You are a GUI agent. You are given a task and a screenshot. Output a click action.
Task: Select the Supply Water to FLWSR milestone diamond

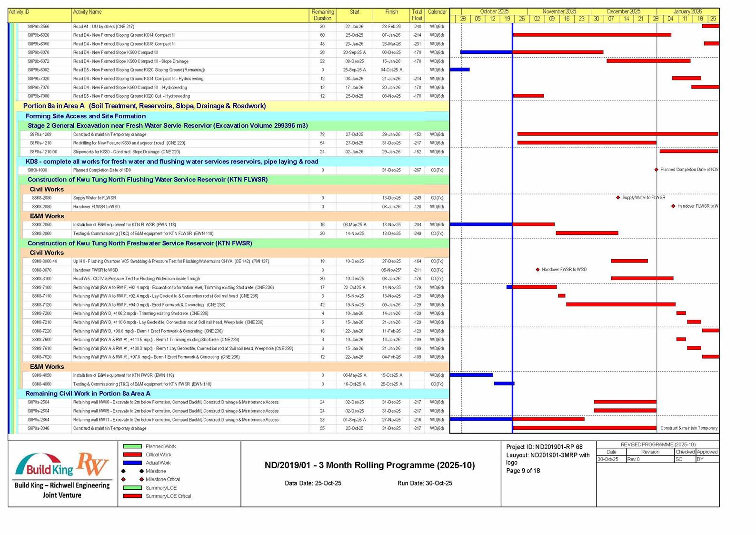(618, 197)
